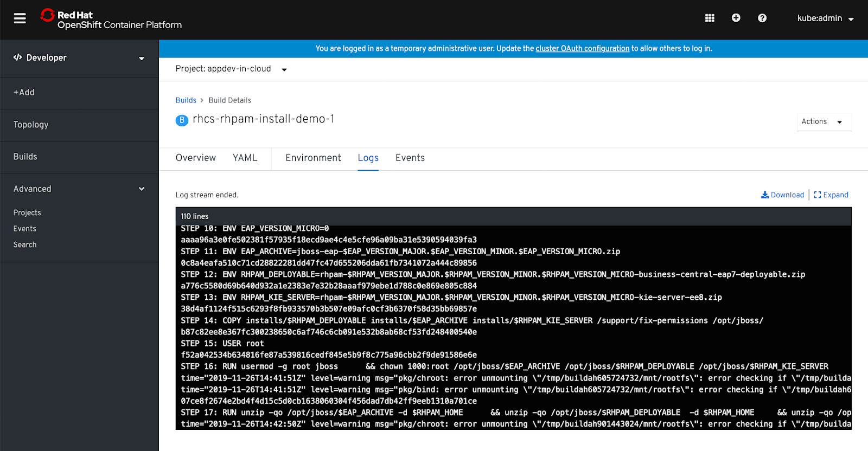The image size is (868, 451).
Task: Click the 'Log stream ended.' status text
Action: (x=207, y=195)
